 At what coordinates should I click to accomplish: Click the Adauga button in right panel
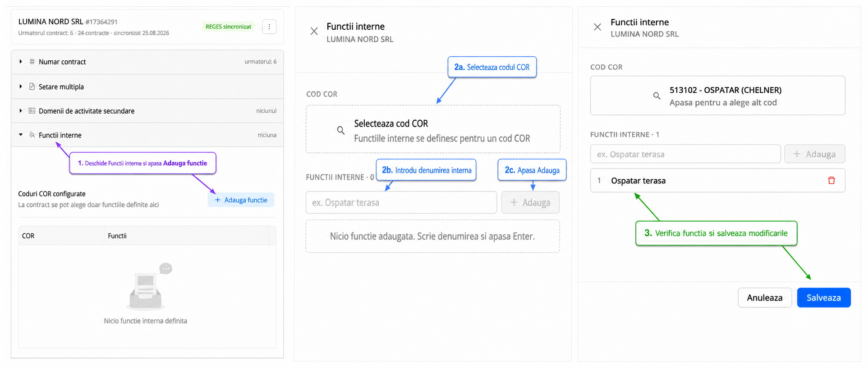tap(814, 154)
